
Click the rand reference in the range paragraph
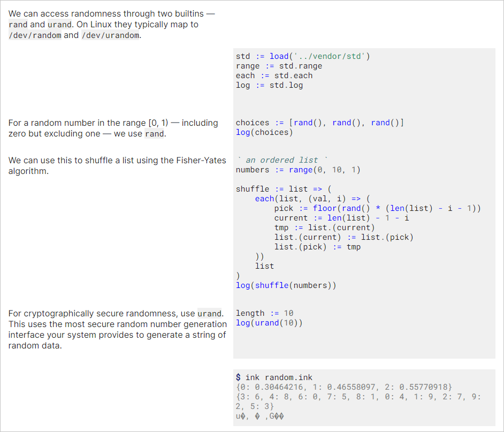coord(154,134)
